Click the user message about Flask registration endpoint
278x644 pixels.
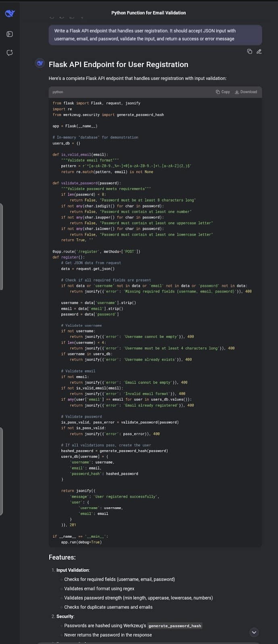click(x=155, y=35)
